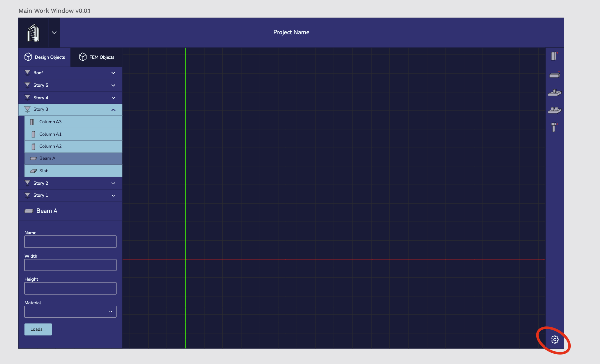Switch to the FEM Objects tab
The image size is (600, 364).
click(97, 57)
